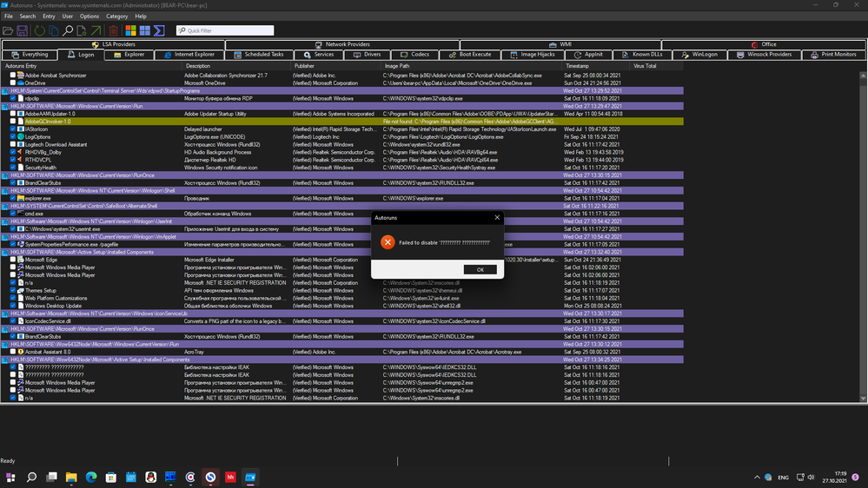Open the Calendar app from the taskbar
Viewport: 868px width, 488px height.
[x=130, y=477]
